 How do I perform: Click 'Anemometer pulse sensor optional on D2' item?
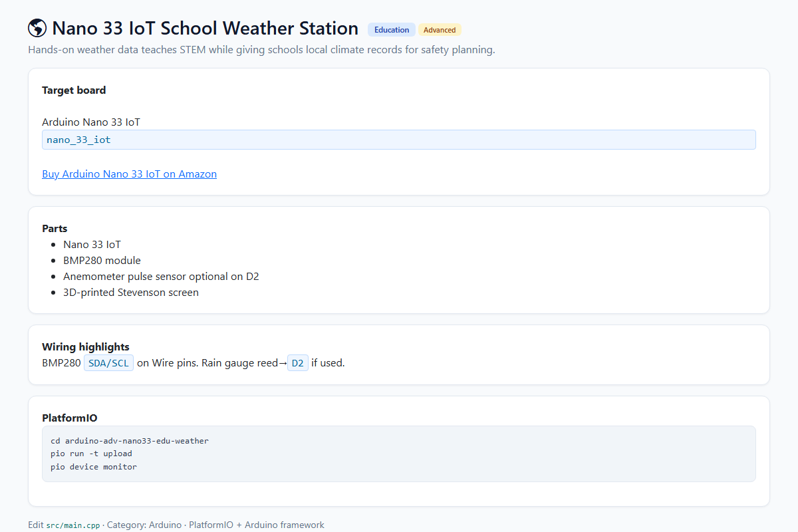coord(161,277)
